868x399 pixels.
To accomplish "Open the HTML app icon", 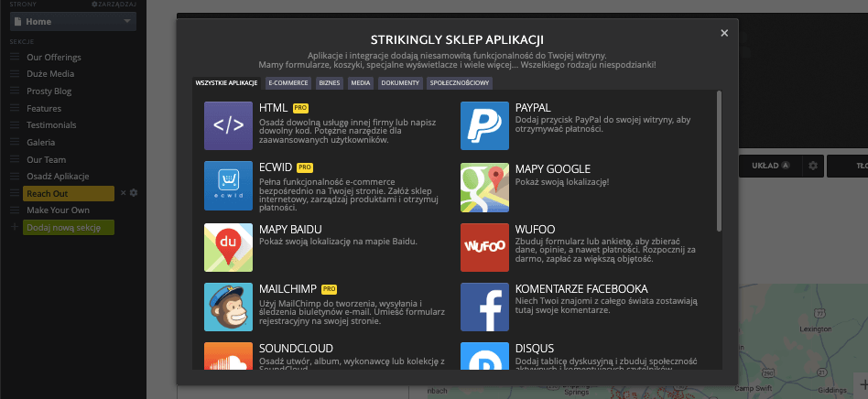I will pos(228,125).
